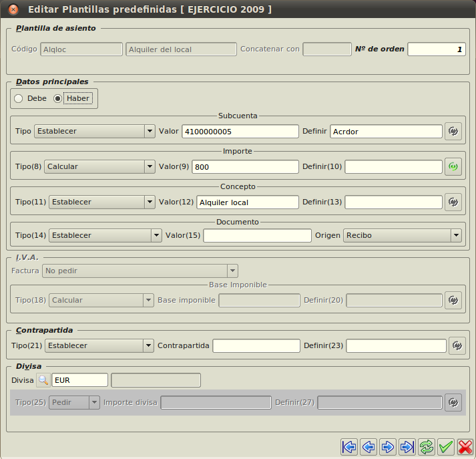Click the Definir field containing Acrdor

point(386,131)
